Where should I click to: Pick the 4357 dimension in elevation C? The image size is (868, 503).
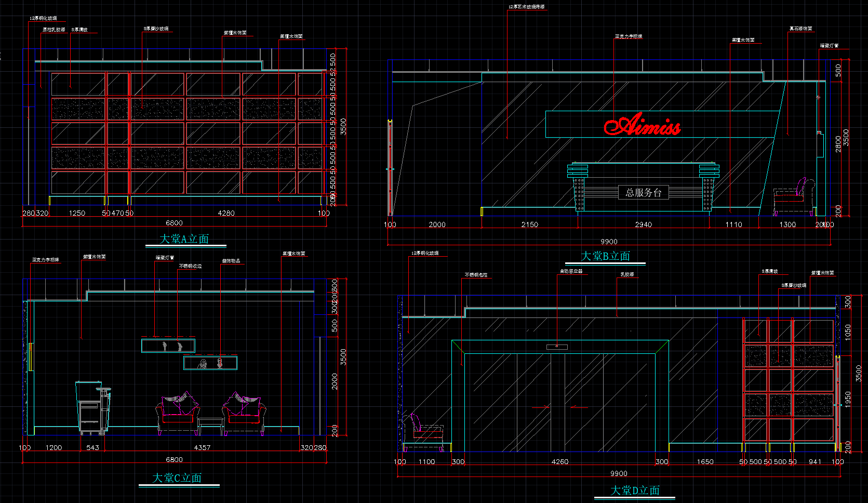pyautogui.click(x=202, y=447)
